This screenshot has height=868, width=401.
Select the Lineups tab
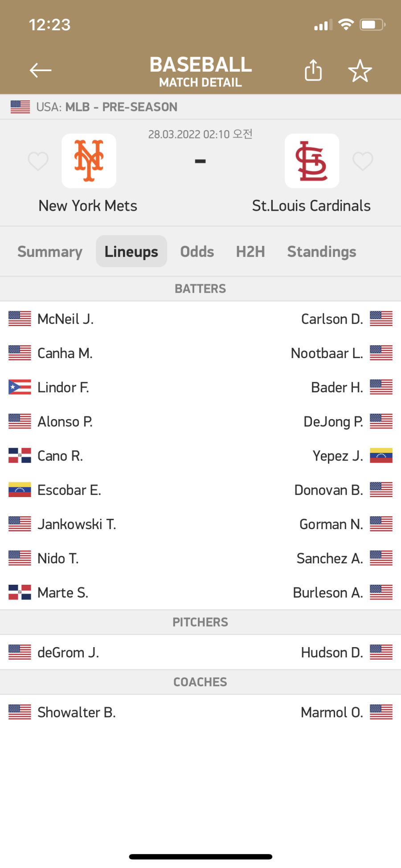pyautogui.click(x=131, y=251)
